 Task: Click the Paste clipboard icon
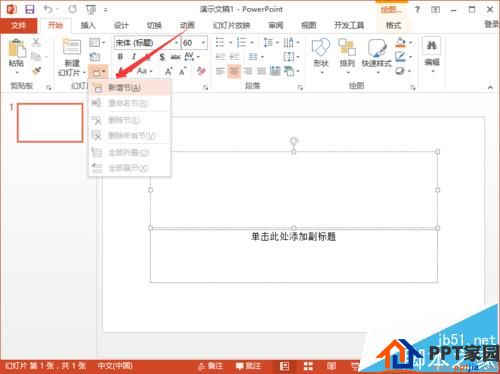click(17, 48)
